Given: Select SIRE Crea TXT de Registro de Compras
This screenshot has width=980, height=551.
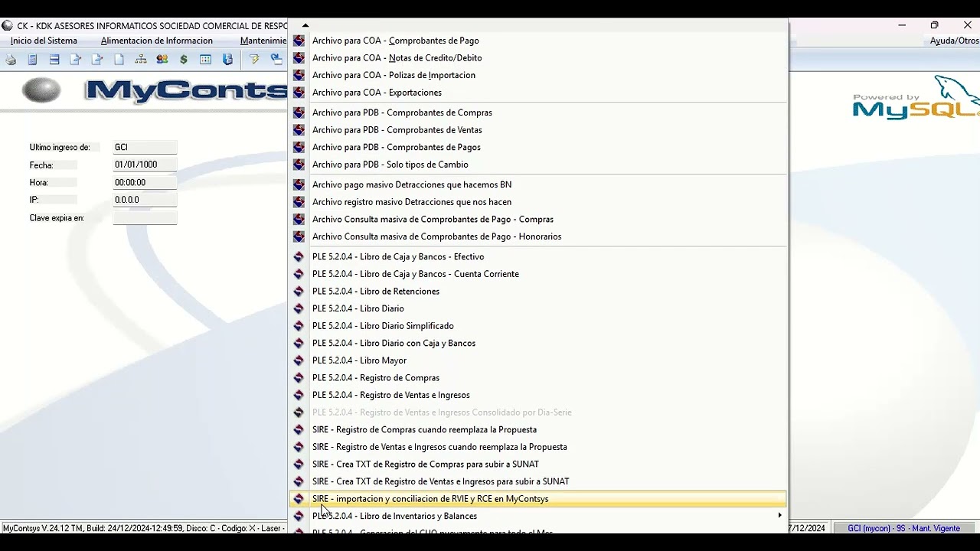Looking at the screenshot, I should 538,465.
